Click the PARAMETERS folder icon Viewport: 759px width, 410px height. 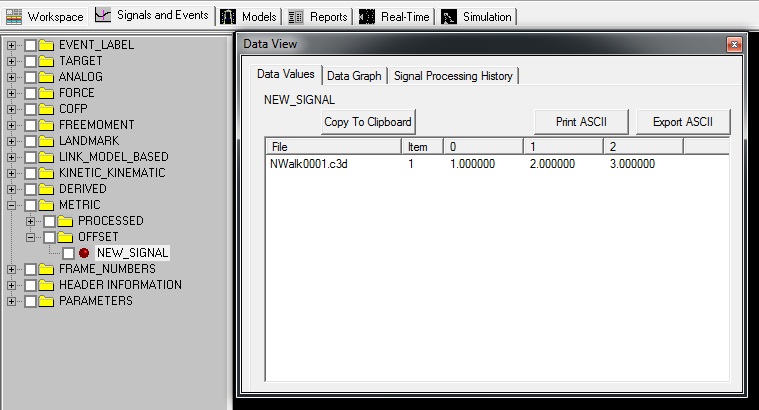[46, 301]
